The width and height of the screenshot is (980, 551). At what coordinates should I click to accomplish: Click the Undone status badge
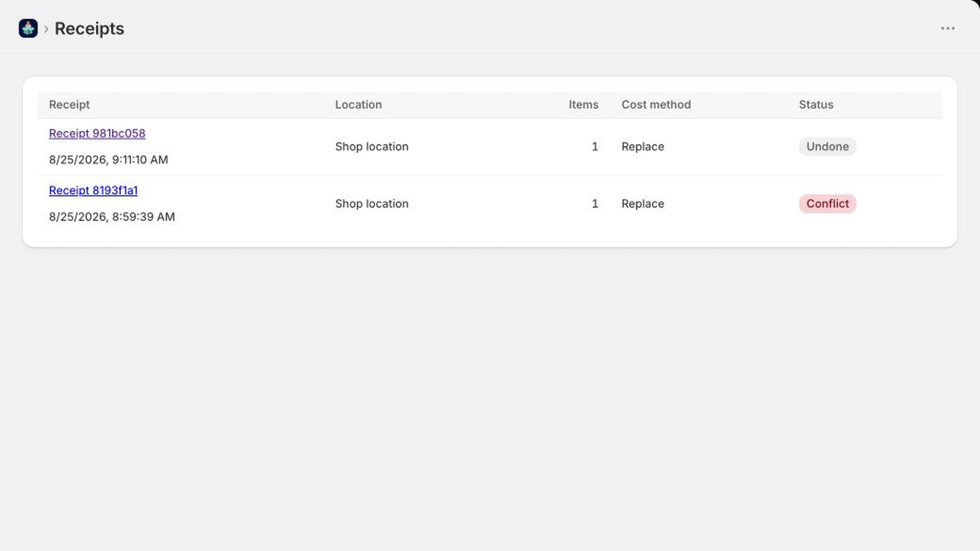(827, 146)
